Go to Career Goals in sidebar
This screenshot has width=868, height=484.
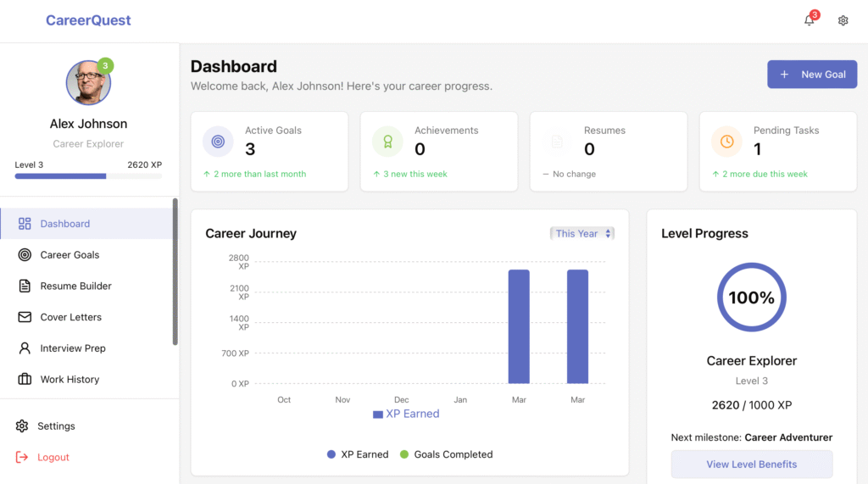point(70,255)
